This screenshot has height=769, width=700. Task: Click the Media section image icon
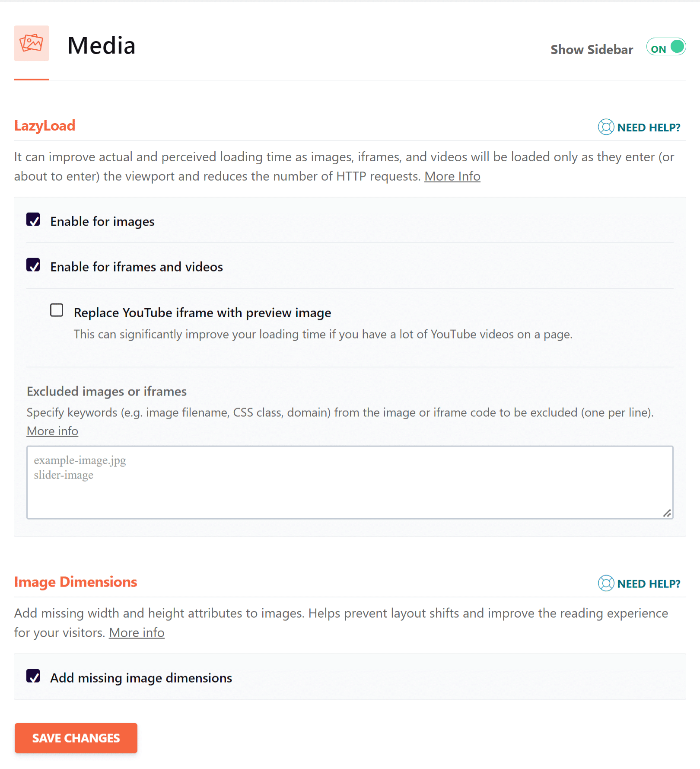[x=31, y=44]
